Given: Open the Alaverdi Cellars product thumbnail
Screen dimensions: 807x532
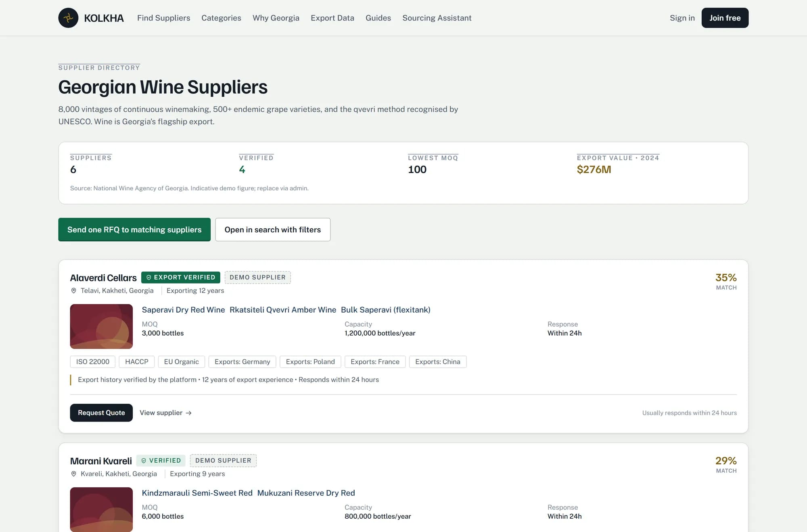Looking at the screenshot, I should (101, 326).
